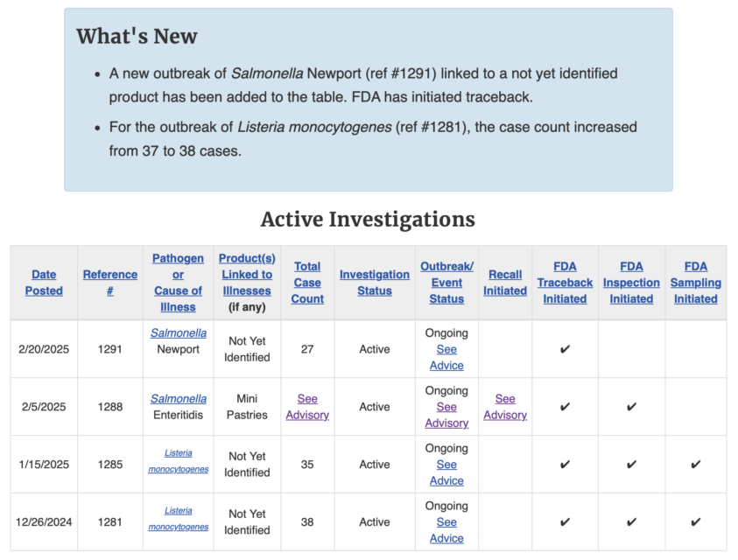Click traceback checkmark in row 1291
The width and height of the screenshot is (738, 560).
click(x=565, y=349)
